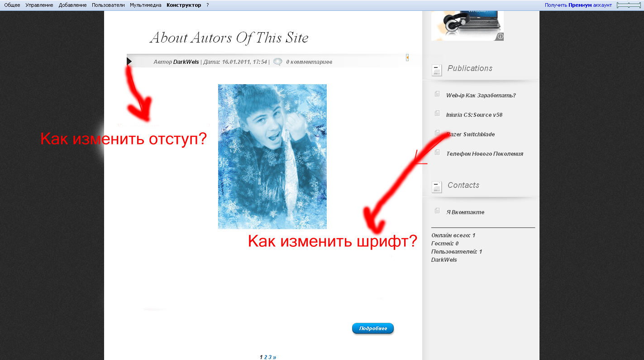Click the icon beside Web-ip Как Заработать?
Screen dimensions: 644x360
(437, 94)
